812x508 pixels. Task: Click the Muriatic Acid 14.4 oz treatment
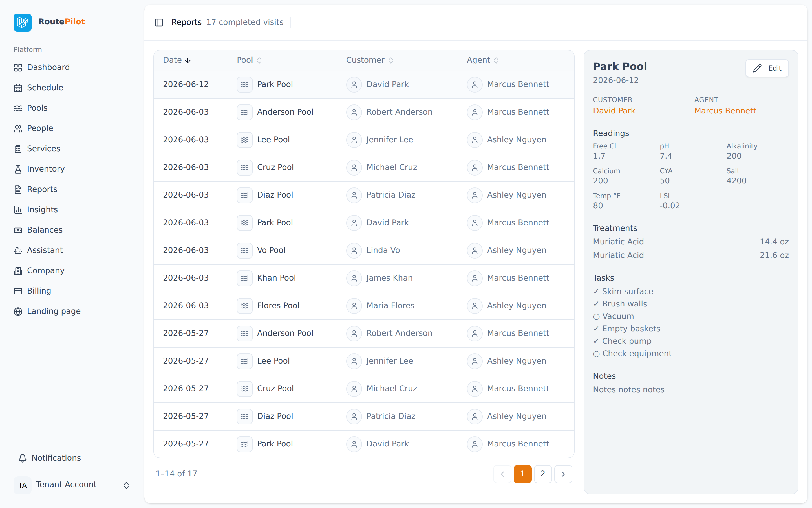(691, 242)
